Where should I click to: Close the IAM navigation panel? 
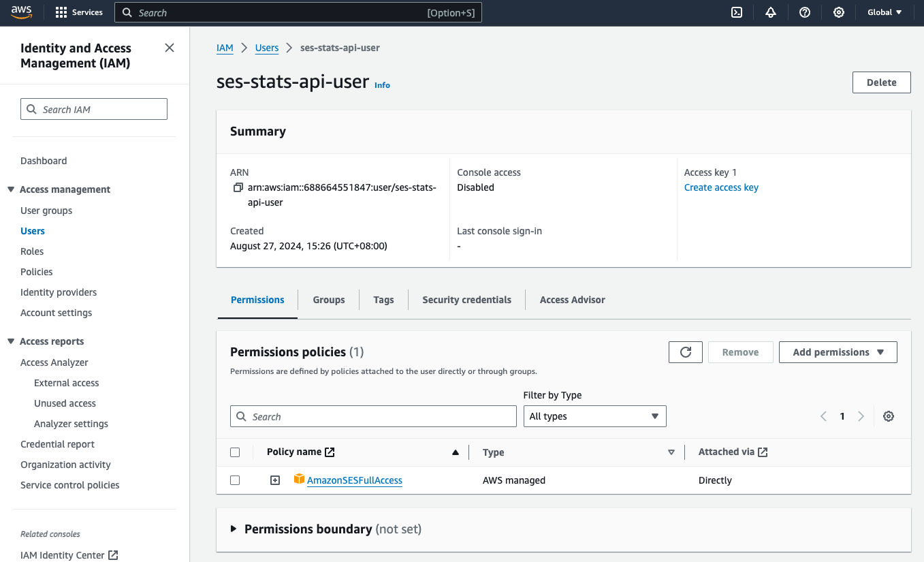[x=170, y=48]
